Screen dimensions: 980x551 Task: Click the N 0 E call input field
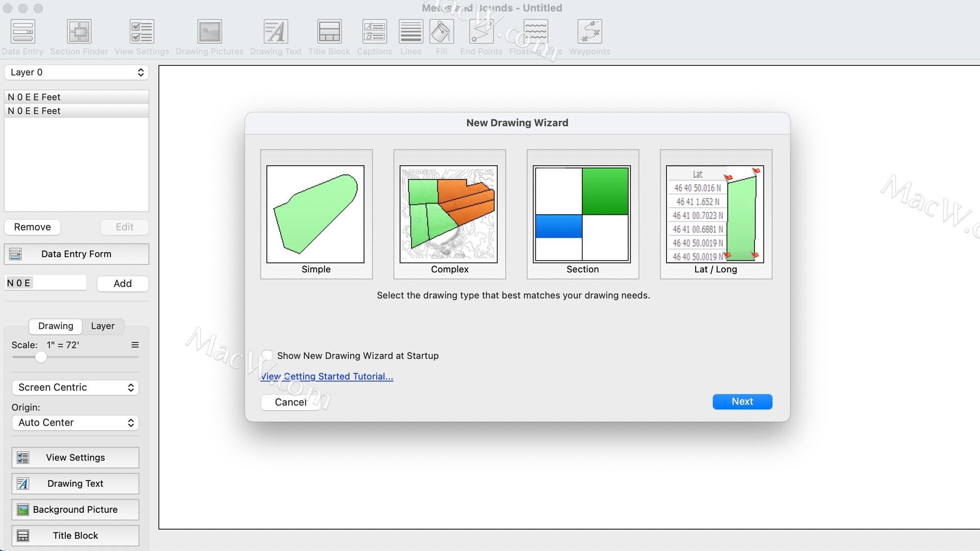[x=46, y=283]
